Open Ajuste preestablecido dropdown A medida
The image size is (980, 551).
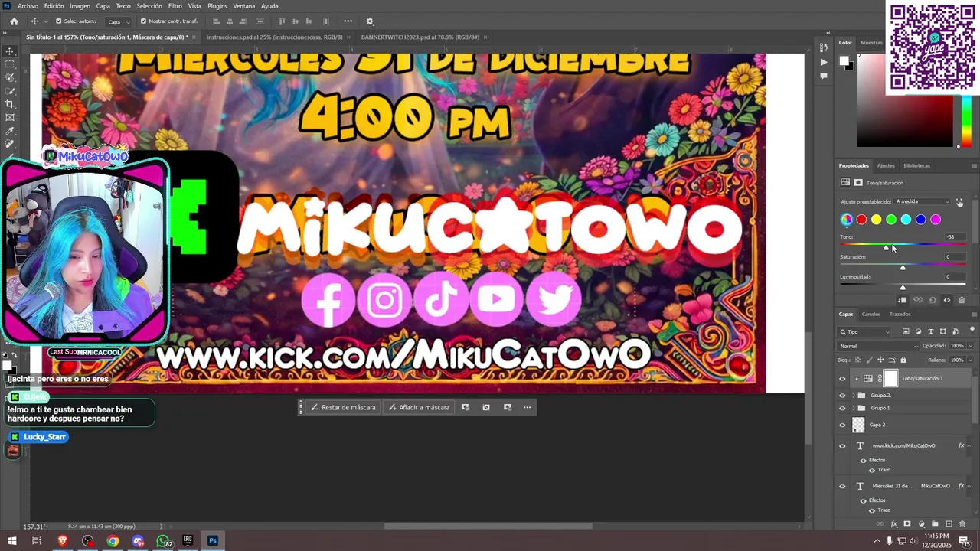pyautogui.click(x=923, y=201)
